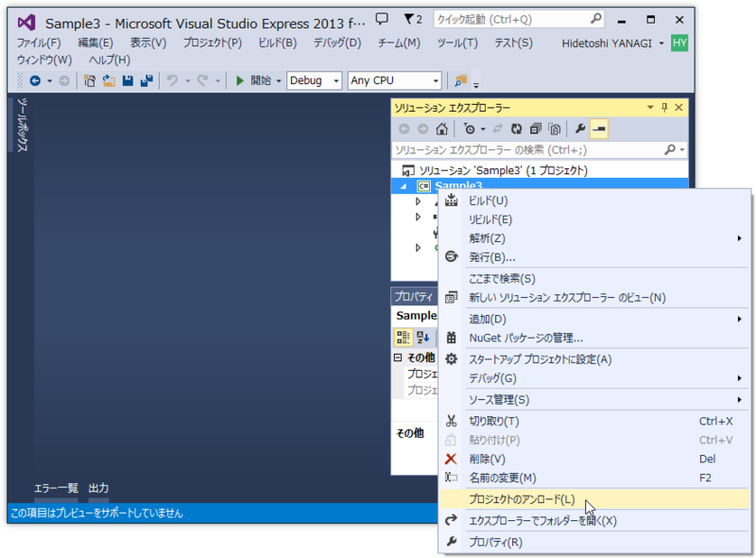Open the search options dropdown in Solution Explorer
The height and width of the screenshot is (558, 756).
[x=682, y=150]
